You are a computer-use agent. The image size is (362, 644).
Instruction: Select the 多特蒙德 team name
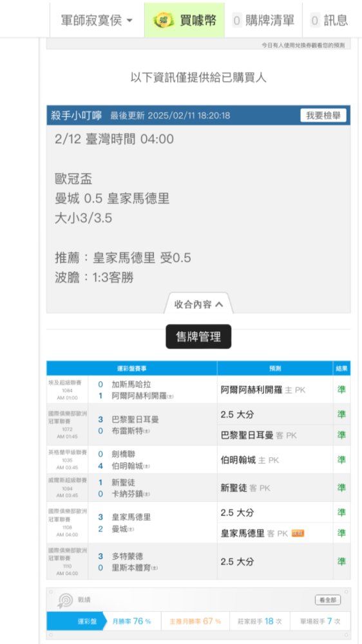(x=128, y=556)
